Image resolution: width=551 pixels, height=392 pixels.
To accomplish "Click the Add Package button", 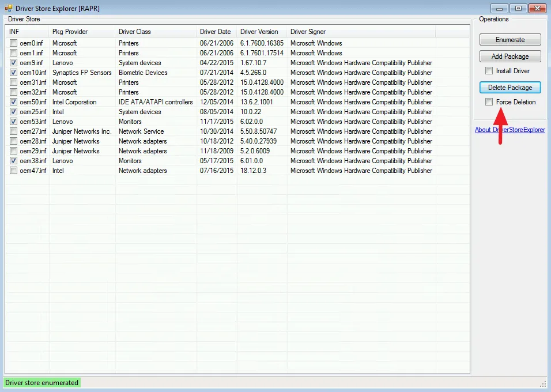I will (510, 56).
